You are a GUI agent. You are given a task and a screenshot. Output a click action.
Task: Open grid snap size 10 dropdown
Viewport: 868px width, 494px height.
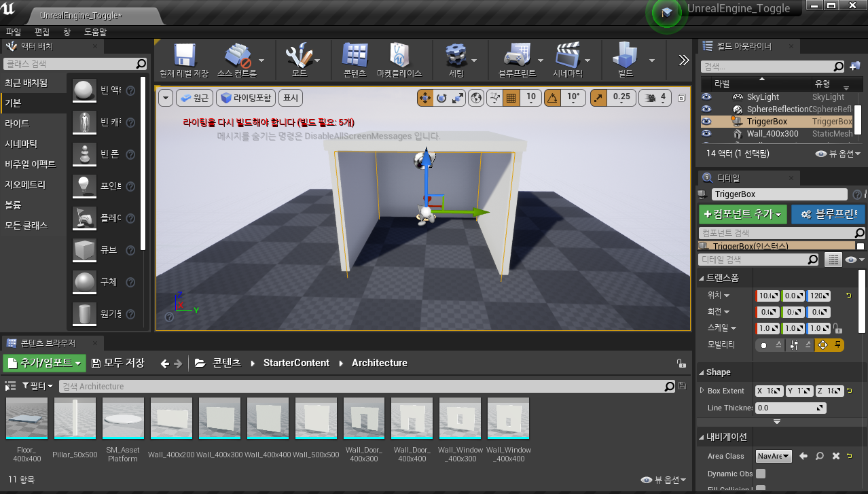pos(531,98)
